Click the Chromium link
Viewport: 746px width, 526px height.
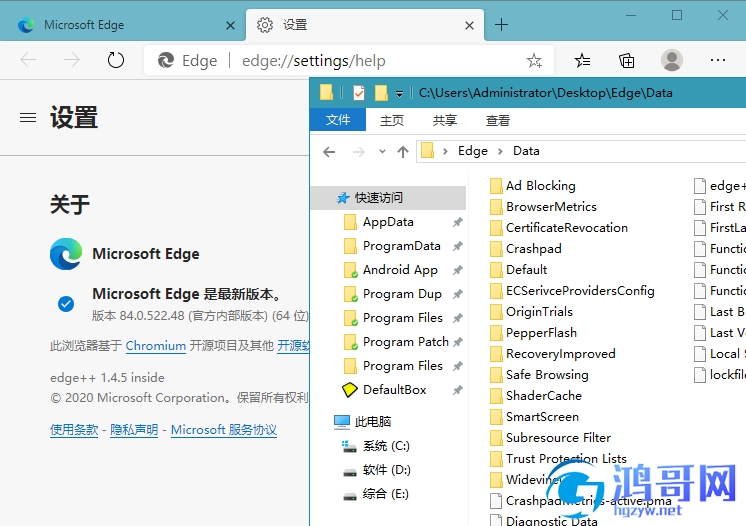pyautogui.click(x=156, y=346)
